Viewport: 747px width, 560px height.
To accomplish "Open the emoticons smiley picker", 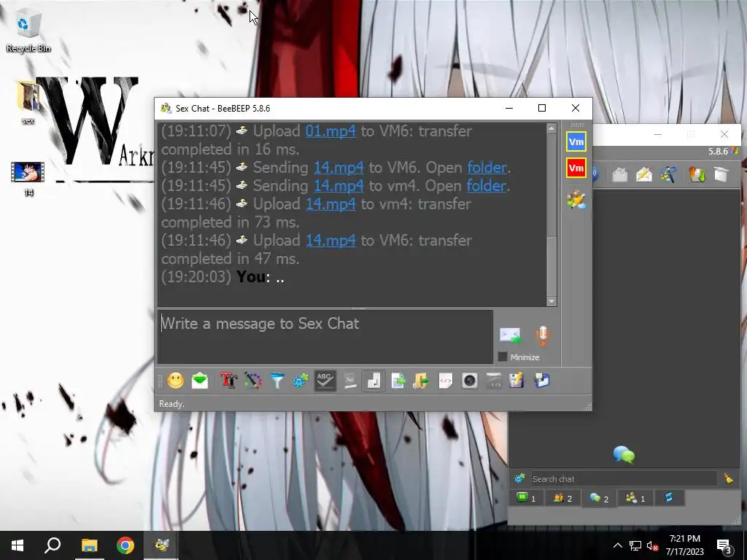I will (176, 381).
